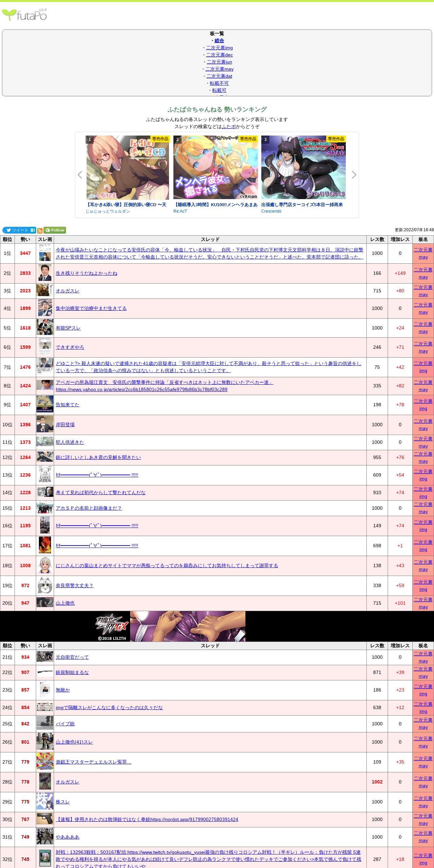Open the orange RSS feed icon
This screenshot has height=868, width=434.
40,231
